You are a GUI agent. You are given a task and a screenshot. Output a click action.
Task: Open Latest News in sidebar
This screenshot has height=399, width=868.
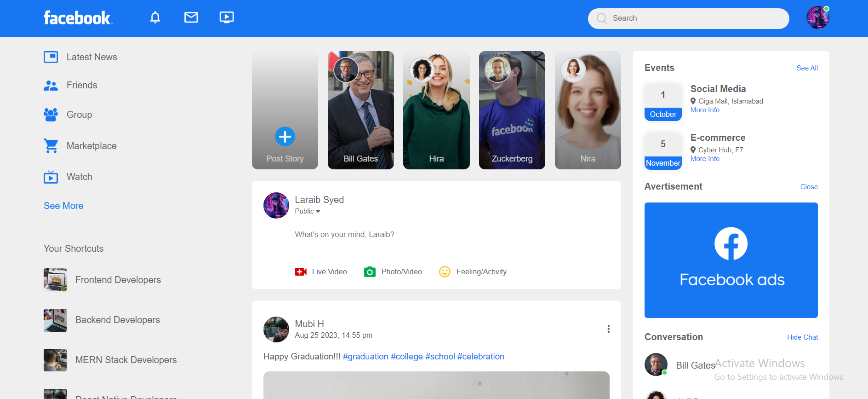(x=91, y=57)
